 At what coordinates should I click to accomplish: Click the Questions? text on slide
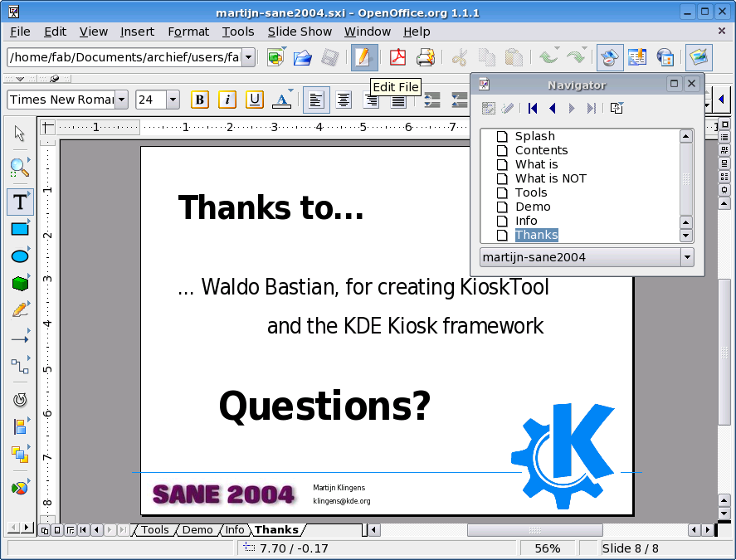[x=324, y=407]
